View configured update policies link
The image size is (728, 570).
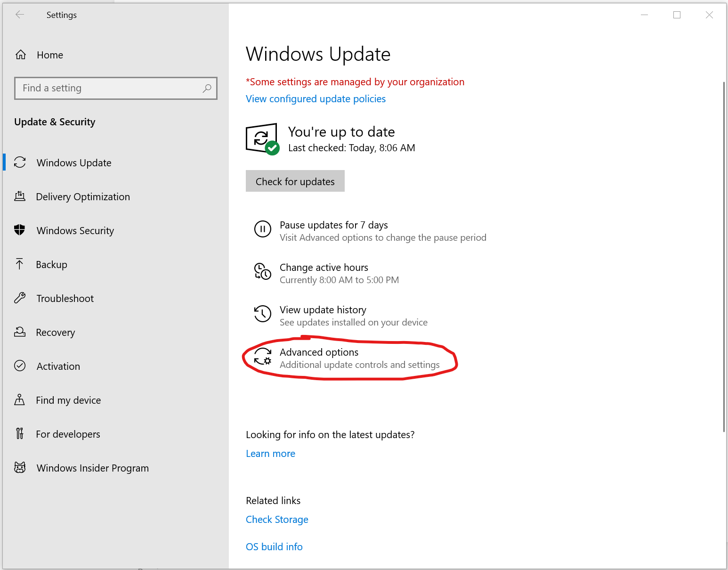(315, 98)
